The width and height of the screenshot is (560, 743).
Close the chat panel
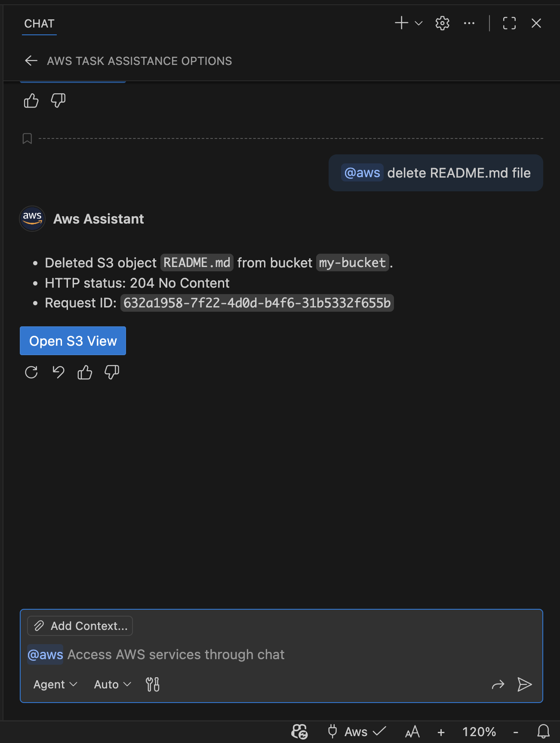536,23
